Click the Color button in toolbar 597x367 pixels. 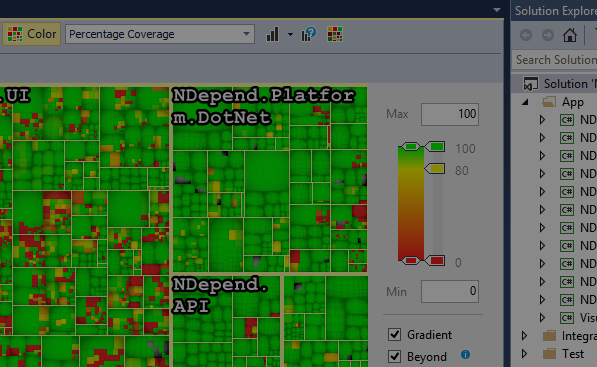pos(32,34)
